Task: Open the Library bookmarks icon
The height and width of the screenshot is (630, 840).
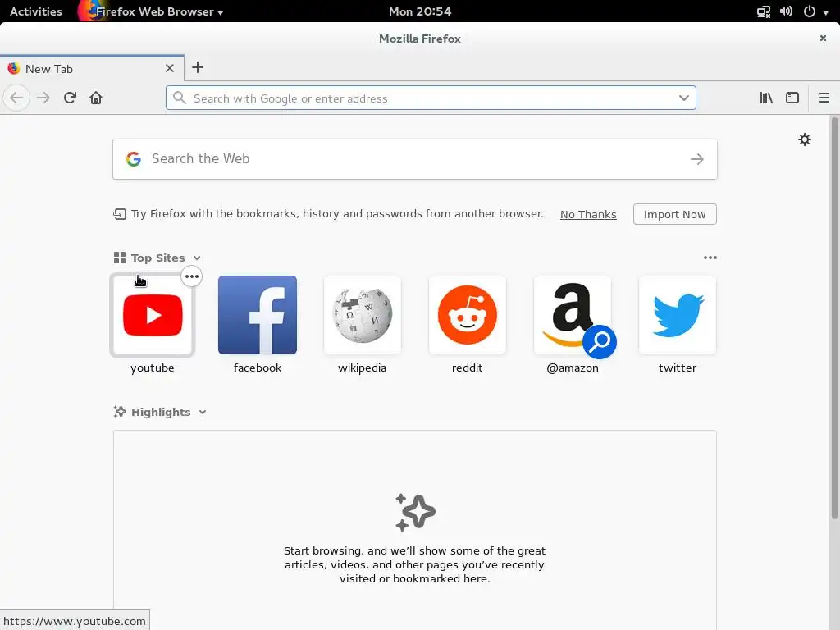Action: click(x=766, y=98)
